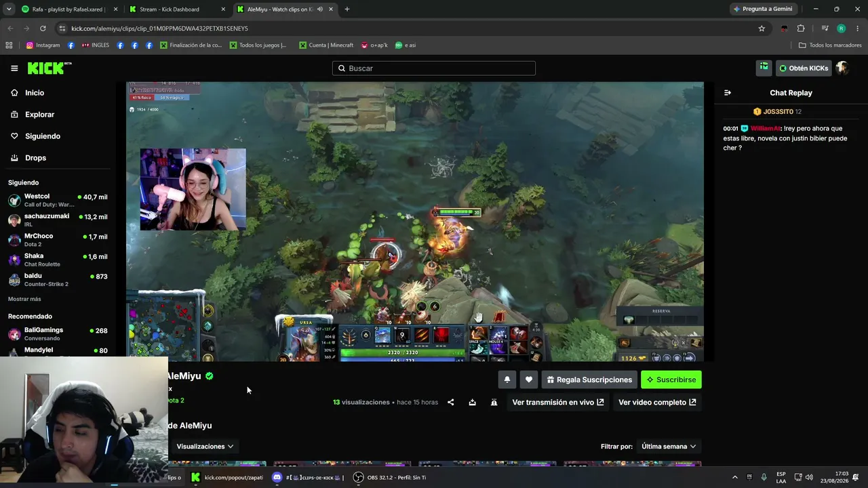Open the Kick popout window in taskbar
This screenshot has width=868, height=488.
pos(227,477)
